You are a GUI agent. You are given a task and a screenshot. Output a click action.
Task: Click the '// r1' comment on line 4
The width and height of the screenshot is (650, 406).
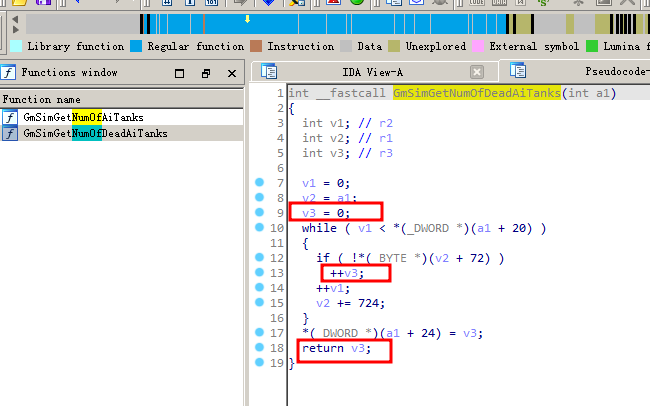pos(375,138)
